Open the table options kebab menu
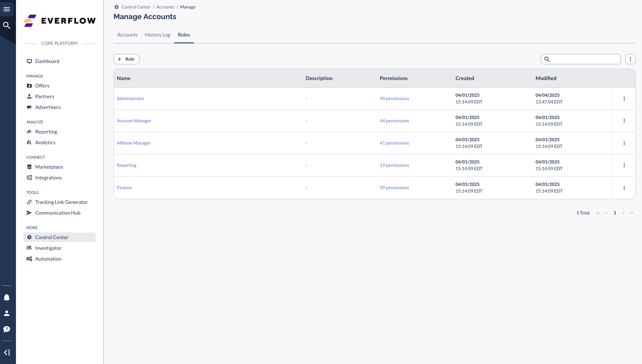 point(630,59)
